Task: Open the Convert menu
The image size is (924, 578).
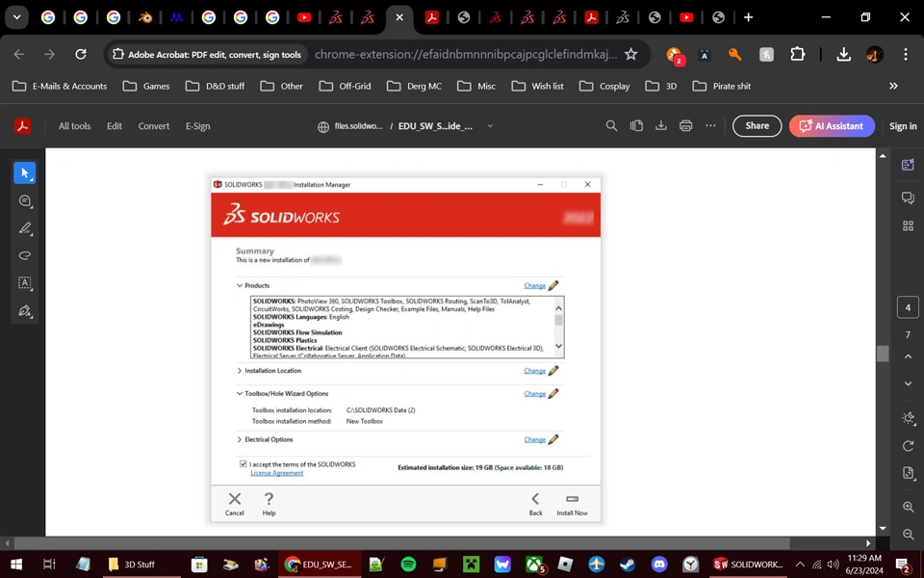Action: pyautogui.click(x=154, y=125)
